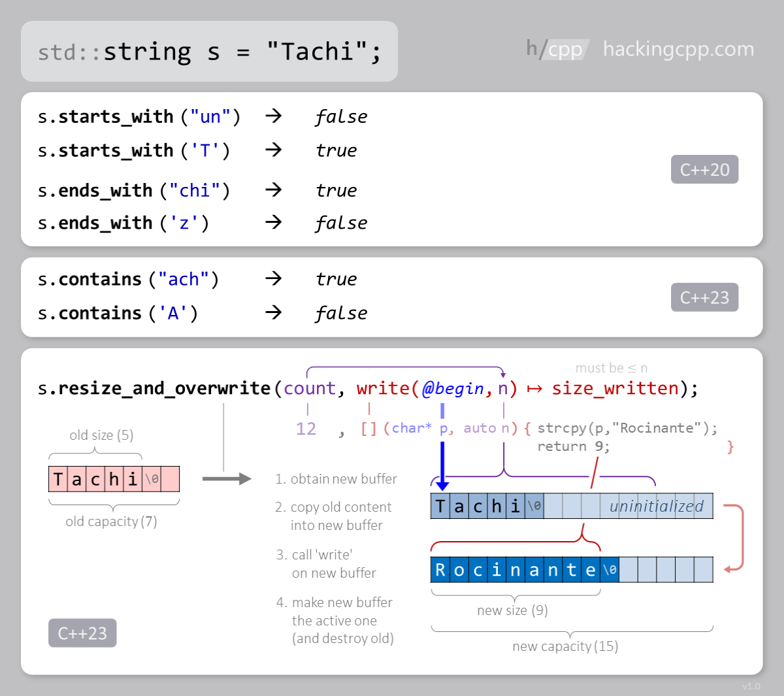784x696 pixels.
Task: Click the true result of contains("ach")
Action: (x=336, y=279)
